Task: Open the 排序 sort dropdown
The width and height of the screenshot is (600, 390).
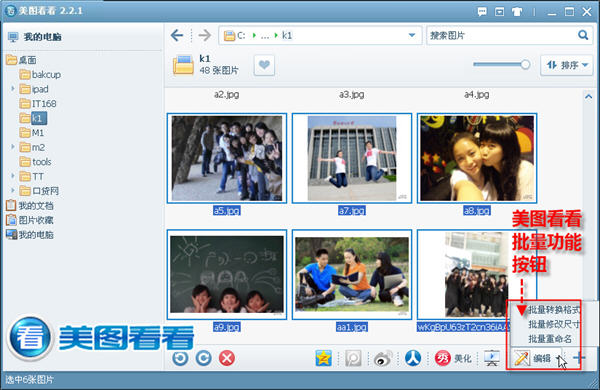Action: [567, 65]
